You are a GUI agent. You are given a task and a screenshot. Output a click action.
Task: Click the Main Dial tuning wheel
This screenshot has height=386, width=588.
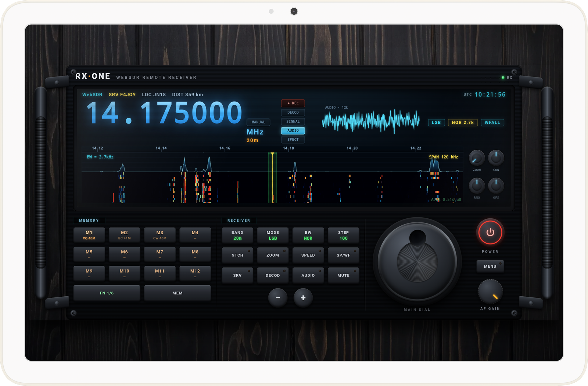click(x=417, y=262)
